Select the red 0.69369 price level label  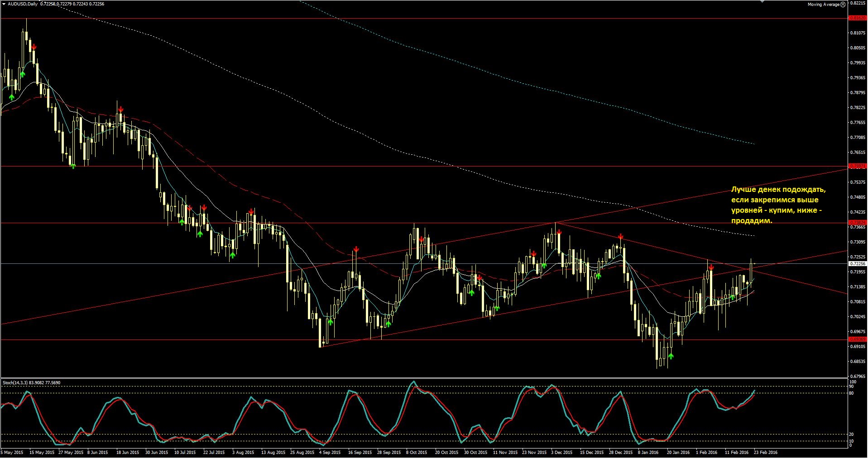pos(857,339)
